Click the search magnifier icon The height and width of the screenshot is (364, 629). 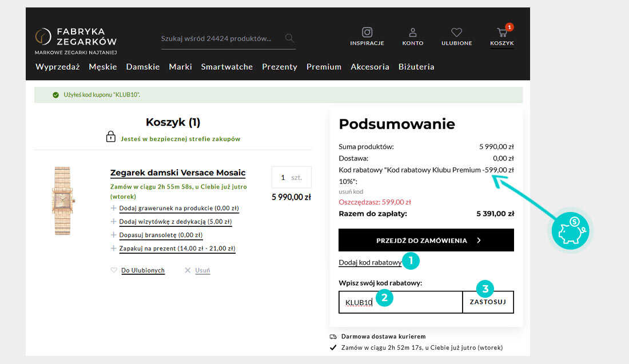pos(289,38)
